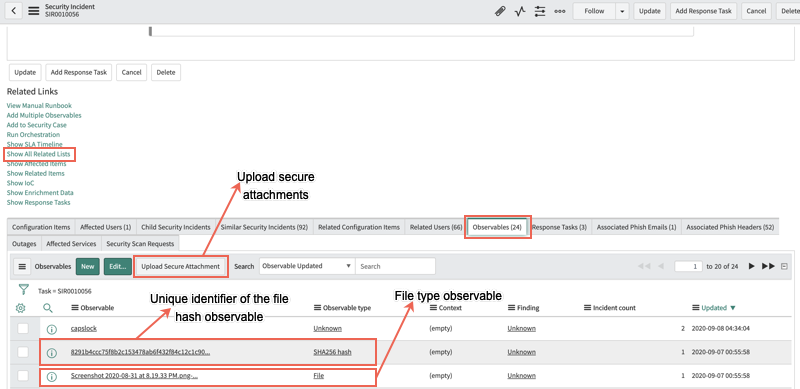
Task: Open Response Tasks (3) tab
Action: tap(559, 227)
